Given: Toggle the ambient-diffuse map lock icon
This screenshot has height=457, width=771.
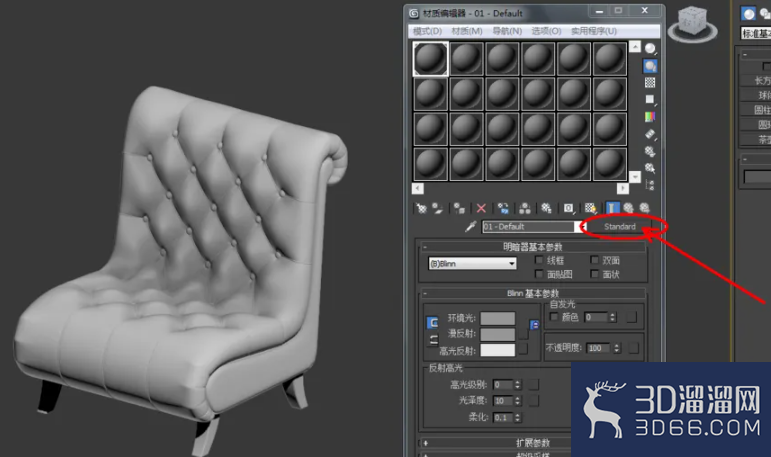Looking at the screenshot, I should click(534, 324).
